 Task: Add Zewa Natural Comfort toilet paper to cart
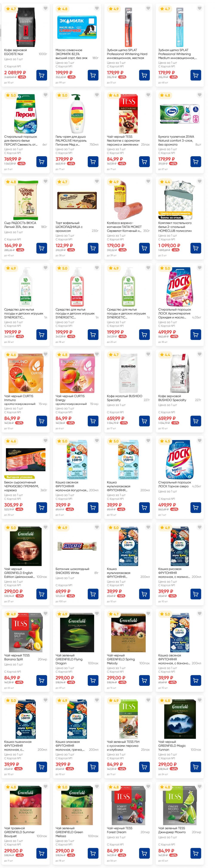195,162
